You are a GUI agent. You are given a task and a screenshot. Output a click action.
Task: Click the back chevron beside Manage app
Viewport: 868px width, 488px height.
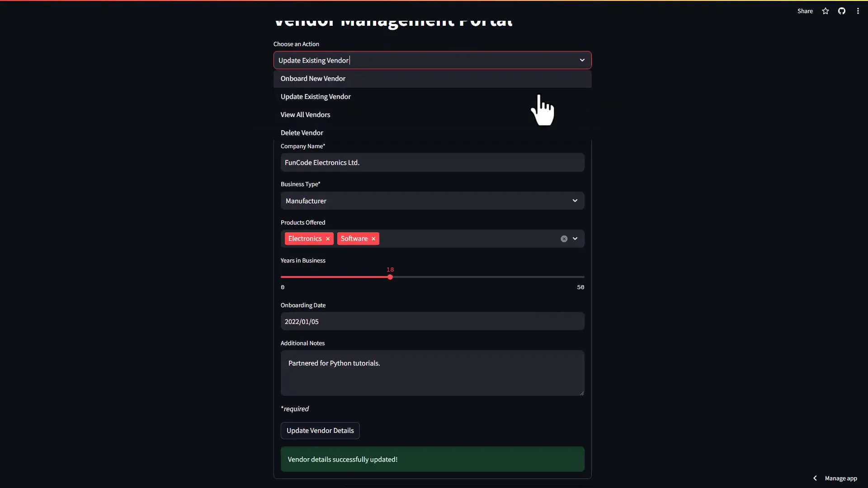click(815, 478)
